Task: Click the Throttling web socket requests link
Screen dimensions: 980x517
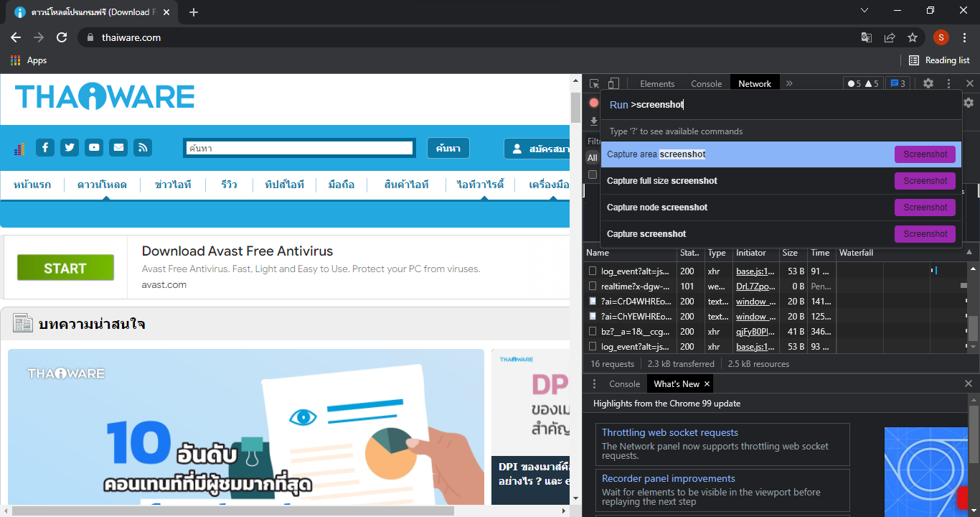Action: click(x=670, y=432)
